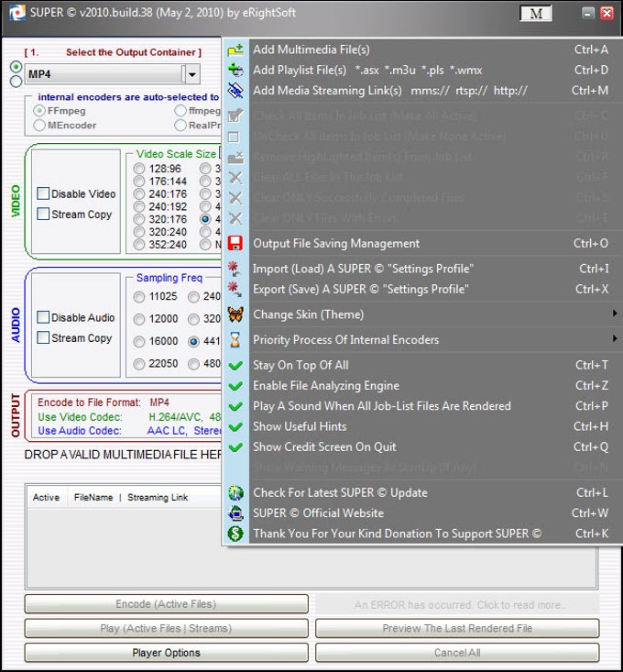Click the Add Playlist File(s) icon
This screenshot has width=623, height=672.
tap(235, 70)
